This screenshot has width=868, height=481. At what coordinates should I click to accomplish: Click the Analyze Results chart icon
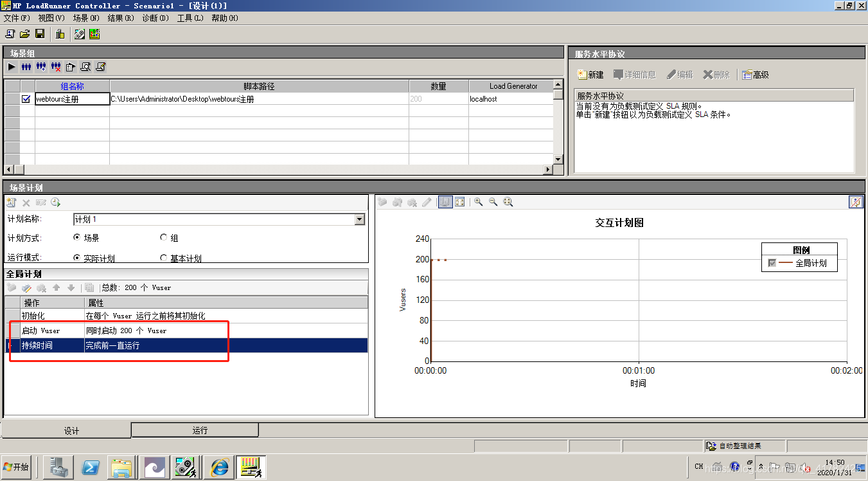pos(94,33)
